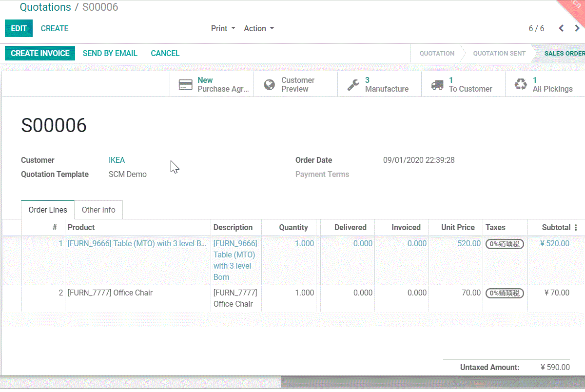This screenshot has width=585, height=392.
Task: Open the Table (MTO) product link
Action: (x=137, y=243)
